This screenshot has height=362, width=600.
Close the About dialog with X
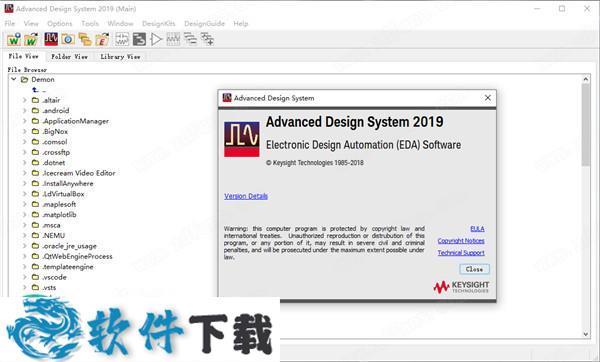pyautogui.click(x=488, y=98)
